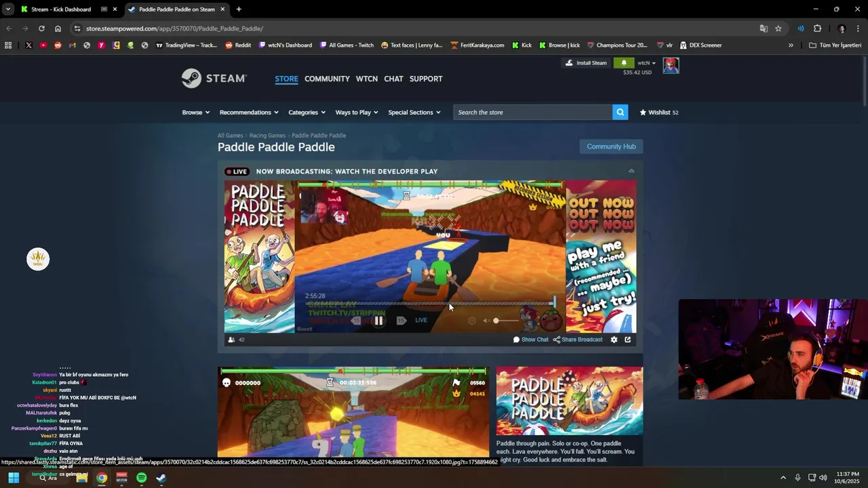This screenshot has width=868, height=488.
Task: Pop out broadcast into new window
Action: pos(627,340)
